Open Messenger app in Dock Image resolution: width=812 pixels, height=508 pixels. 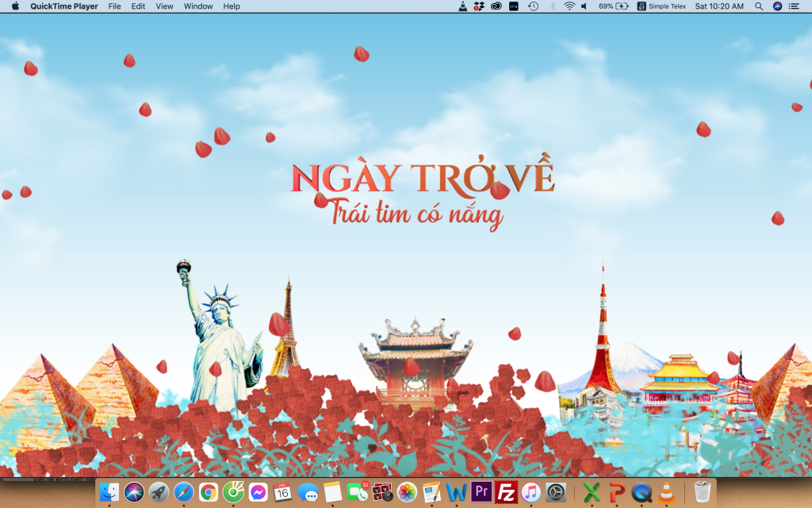click(258, 492)
